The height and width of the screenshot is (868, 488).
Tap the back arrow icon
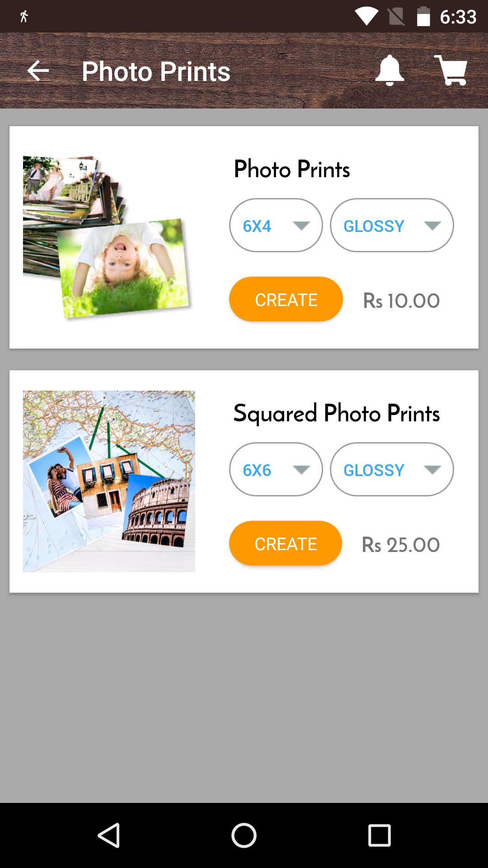38,71
